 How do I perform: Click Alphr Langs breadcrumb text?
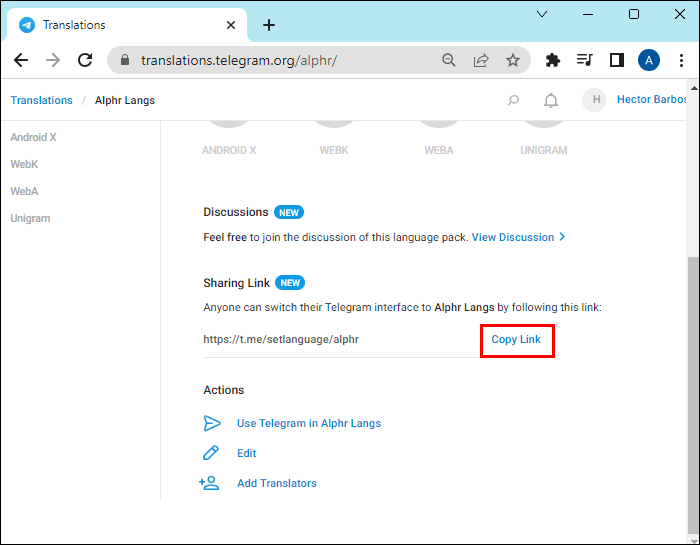point(125,100)
